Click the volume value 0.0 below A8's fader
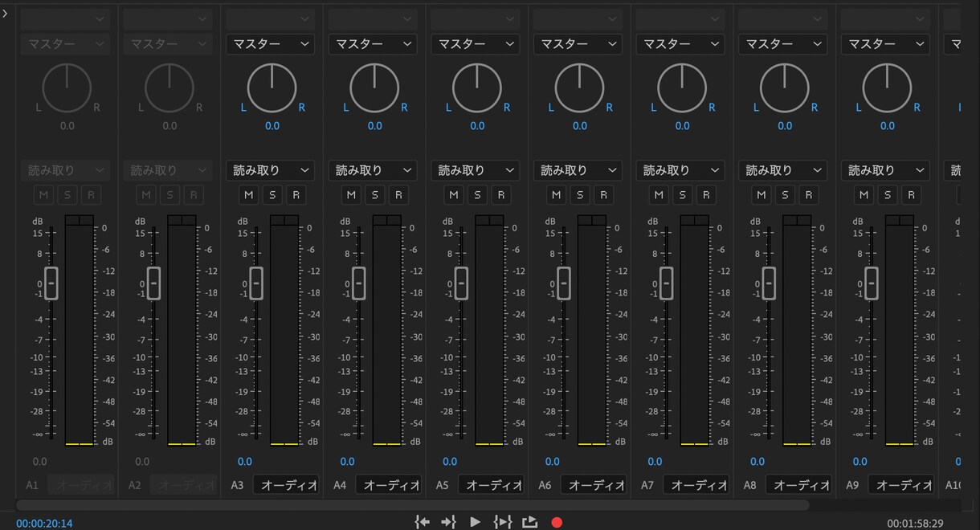The image size is (980, 530). [x=757, y=462]
